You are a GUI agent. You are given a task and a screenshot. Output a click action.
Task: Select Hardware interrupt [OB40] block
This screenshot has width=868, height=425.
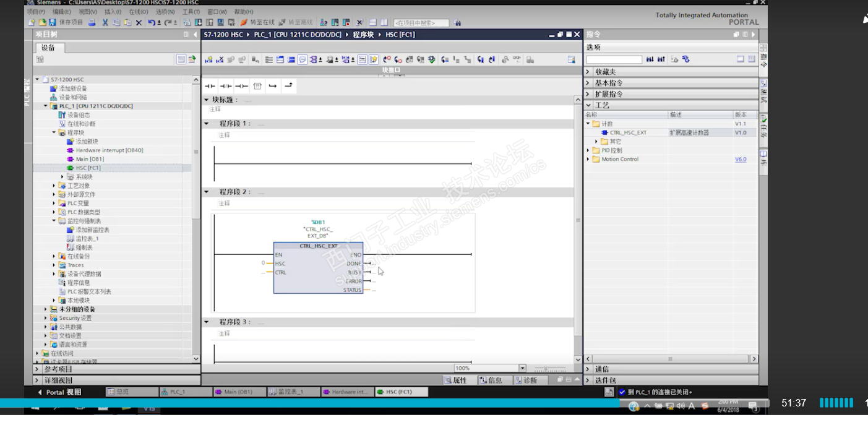[110, 150]
